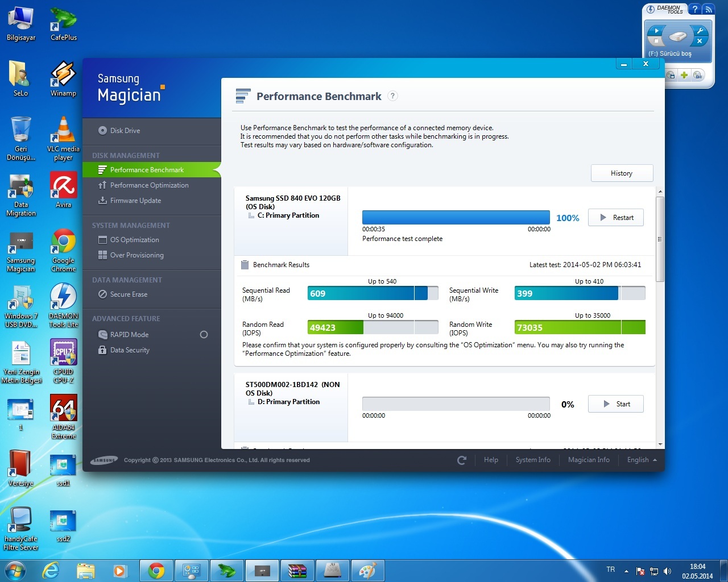
Task: Click the Samsung SSD progress bar at 100%
Action: 456,218
